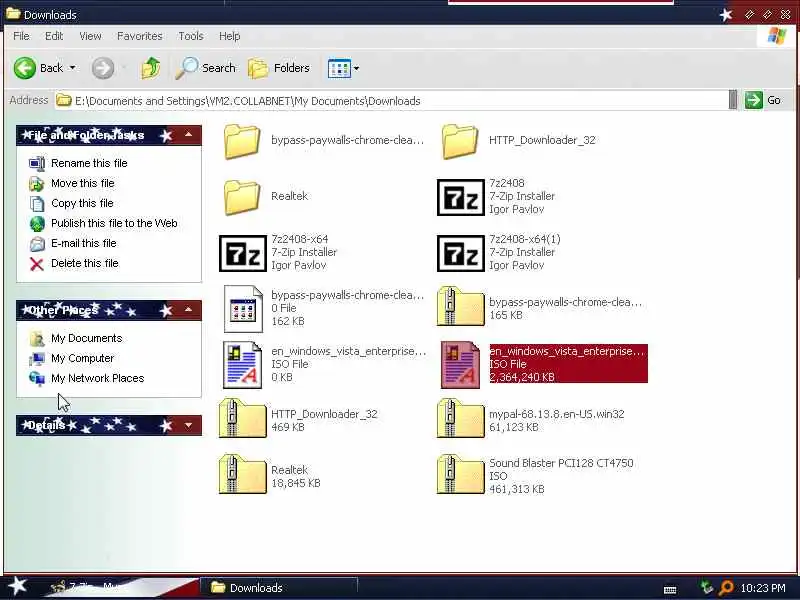800x600 pixels.
Task: Select the HTTP_Downloader_32 folder icon
Action: pos(460,141)
